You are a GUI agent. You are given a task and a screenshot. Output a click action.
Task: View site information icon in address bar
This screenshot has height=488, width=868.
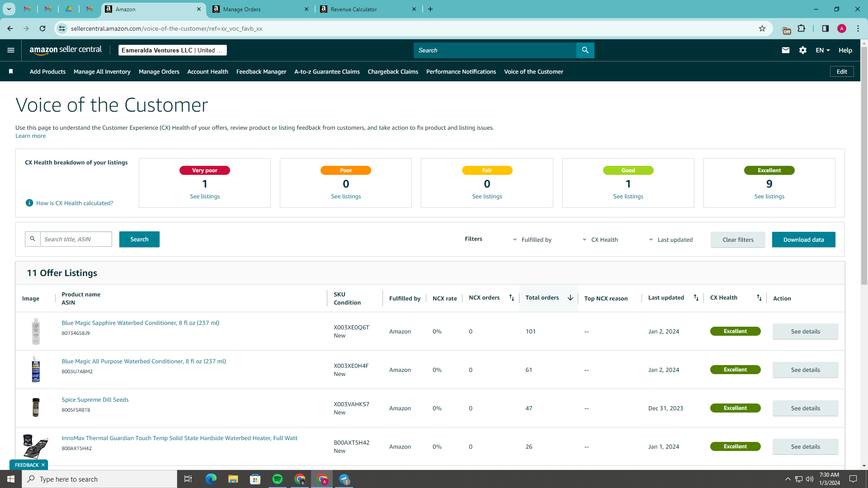click(62, 28)
